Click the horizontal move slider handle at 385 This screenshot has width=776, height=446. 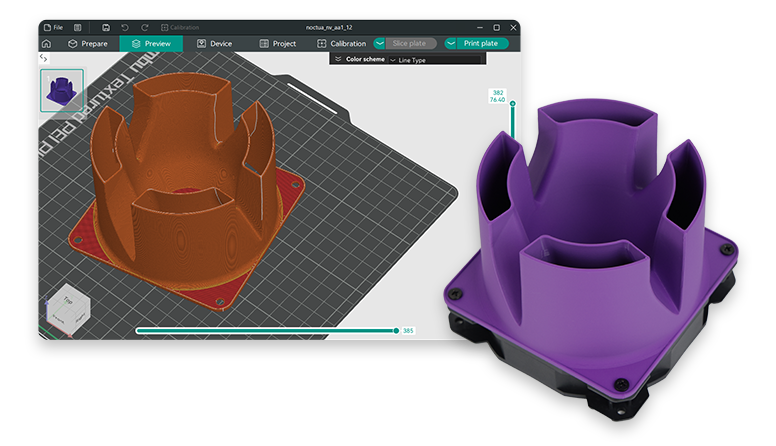[x=396, y=331]
